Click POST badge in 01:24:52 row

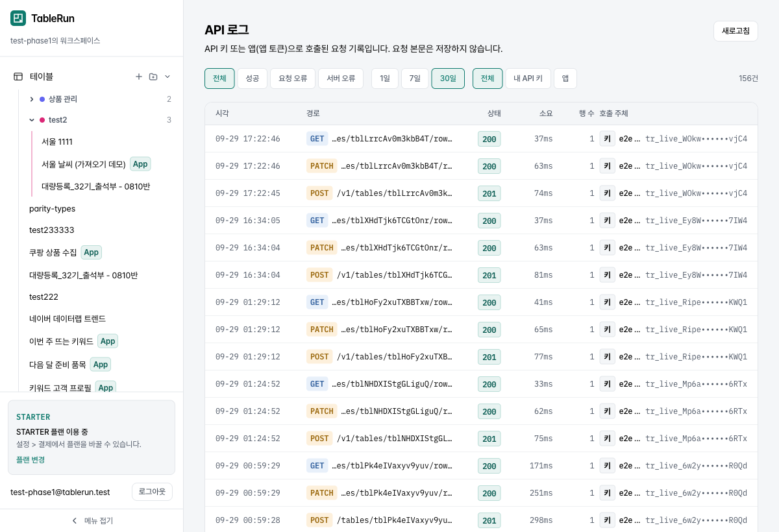319,439
